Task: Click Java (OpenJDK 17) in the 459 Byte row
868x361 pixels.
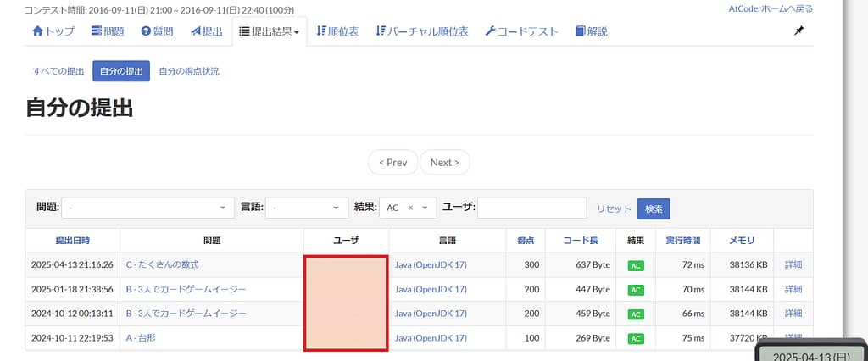Action: 431,314
